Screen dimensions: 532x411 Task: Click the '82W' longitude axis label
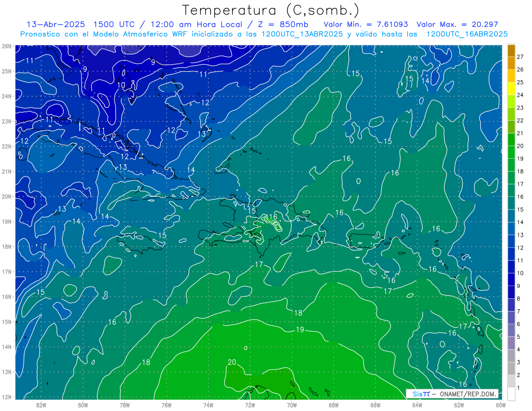click(x=41, y=405)
